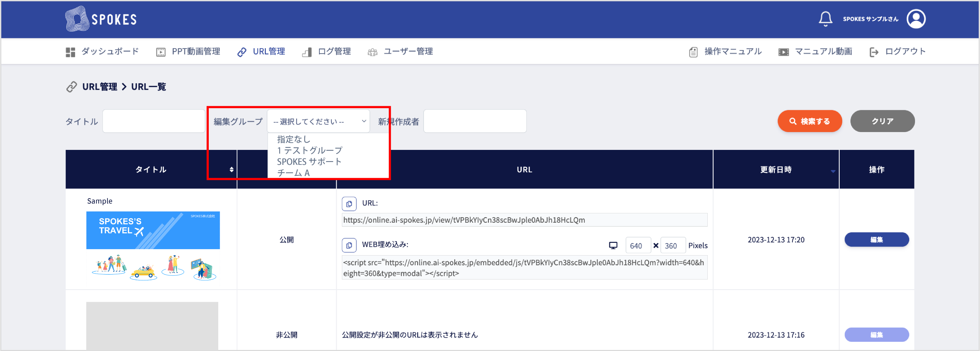Click the 検索する button
Image resolution: width=980 pixels, height=351 pixels.
[809, 121]
